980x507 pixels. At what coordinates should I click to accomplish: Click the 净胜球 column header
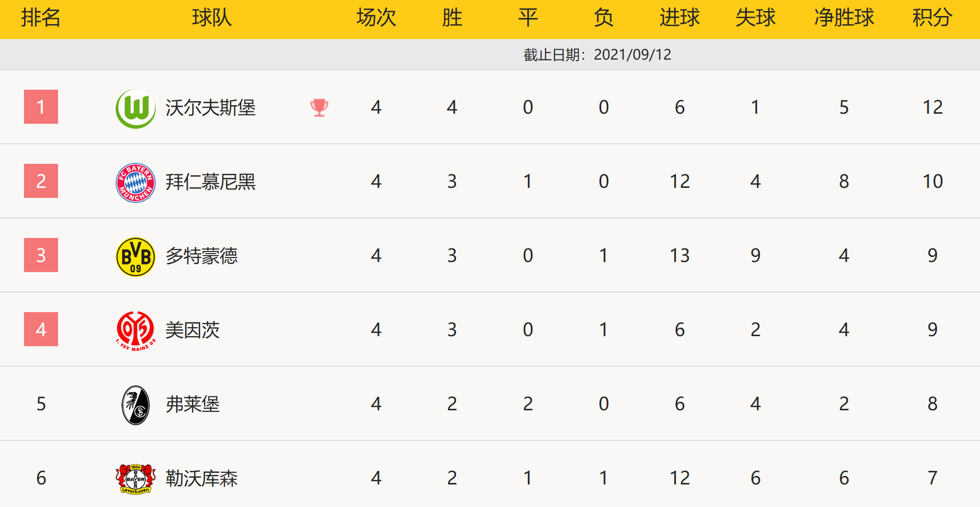coord(844,18)
